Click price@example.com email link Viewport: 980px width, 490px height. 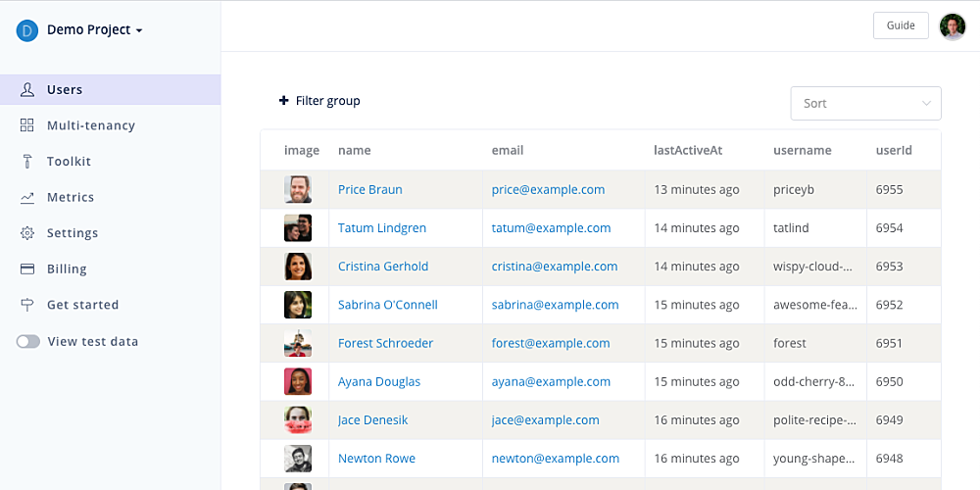(548, 189)
